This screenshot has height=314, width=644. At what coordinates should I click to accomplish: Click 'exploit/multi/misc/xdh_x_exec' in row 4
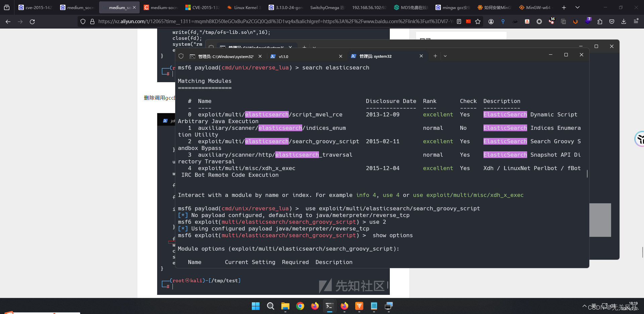247,168
